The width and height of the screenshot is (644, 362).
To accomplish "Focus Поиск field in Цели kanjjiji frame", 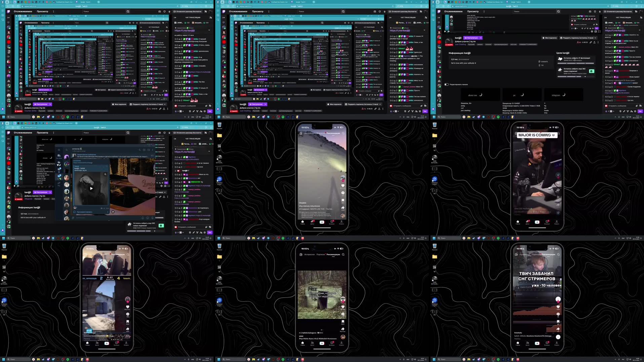I will [535, 11].
